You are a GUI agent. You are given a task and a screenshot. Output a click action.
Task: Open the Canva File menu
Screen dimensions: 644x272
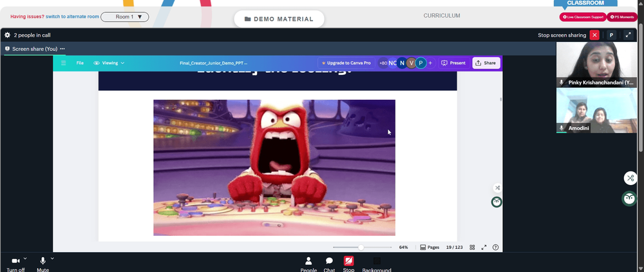point(80,63)
